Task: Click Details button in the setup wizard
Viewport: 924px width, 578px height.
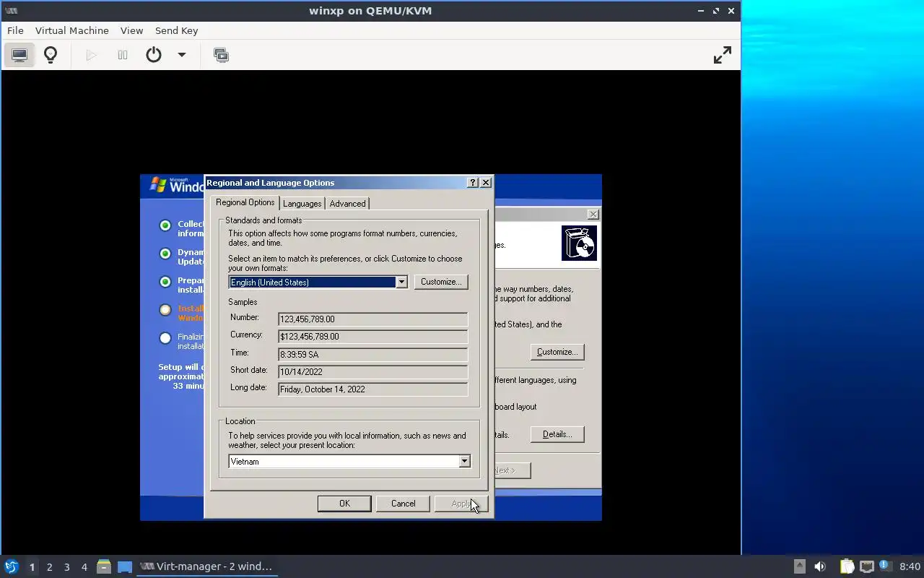Action: coord(557,434)
